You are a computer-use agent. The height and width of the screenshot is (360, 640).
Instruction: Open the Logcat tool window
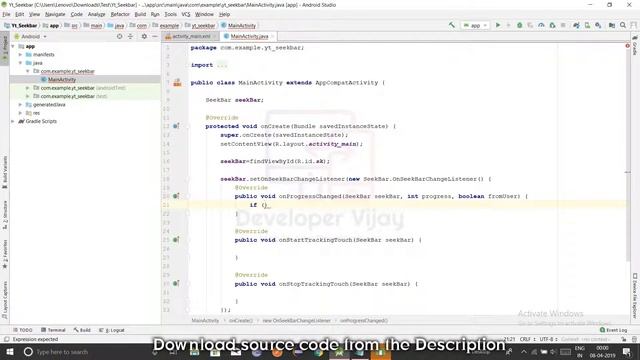pyautogui.click(x=112, y=330)
